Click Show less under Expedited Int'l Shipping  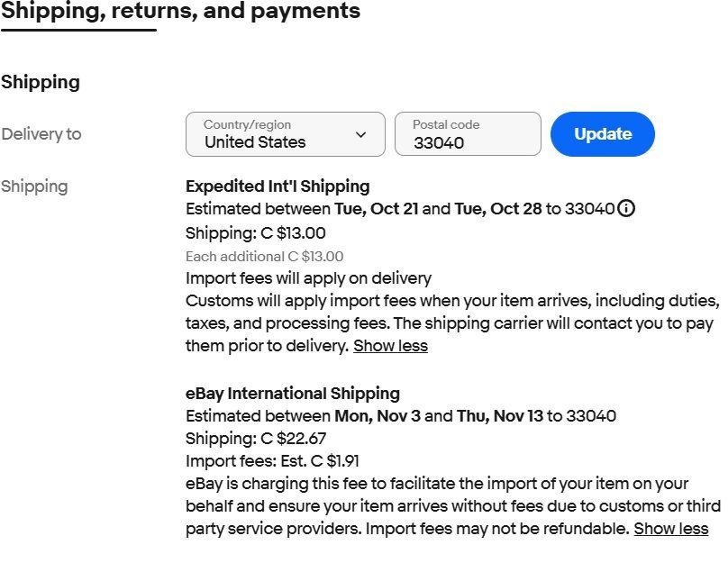[x=390, y=346]
